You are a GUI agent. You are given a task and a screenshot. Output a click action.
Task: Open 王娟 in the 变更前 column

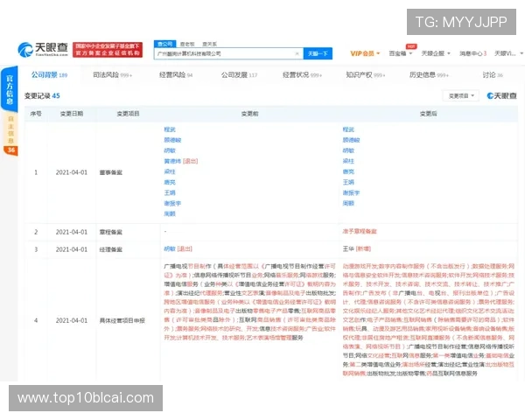[x=170, y=192]
